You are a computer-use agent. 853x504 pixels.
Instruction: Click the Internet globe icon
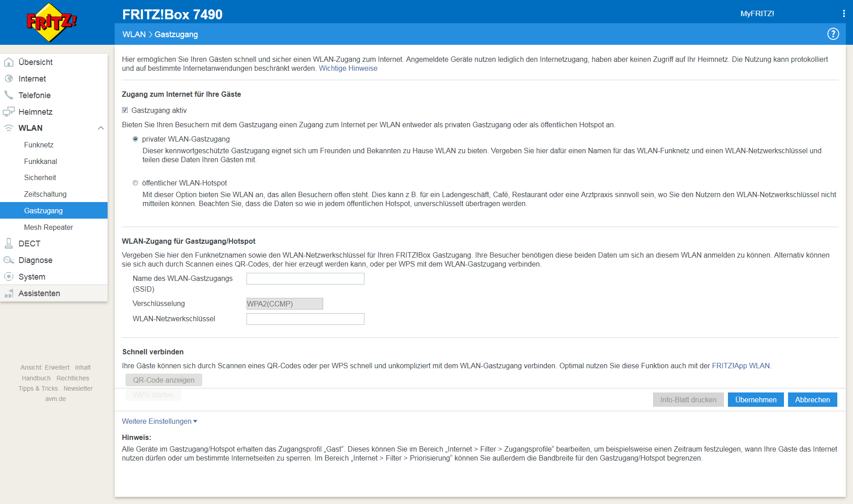pyautogui.click(x=9, y=79)
